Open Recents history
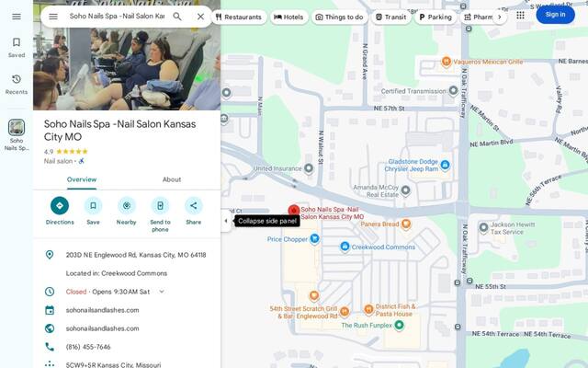The image size is (588, 368). pyautogui.click(x=17, y=84)
